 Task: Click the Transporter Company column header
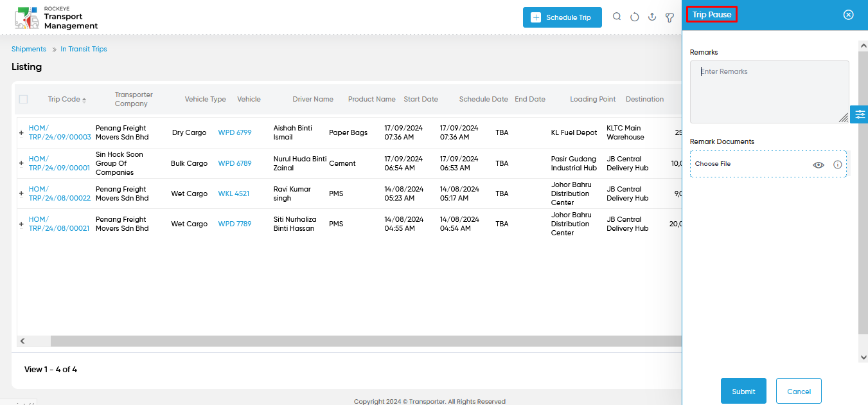134,99
